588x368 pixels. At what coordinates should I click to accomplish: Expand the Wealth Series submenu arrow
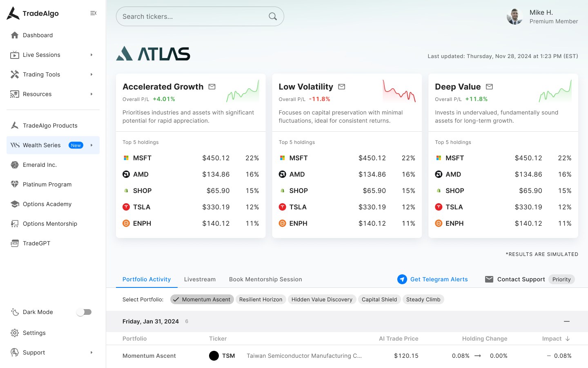91,145
